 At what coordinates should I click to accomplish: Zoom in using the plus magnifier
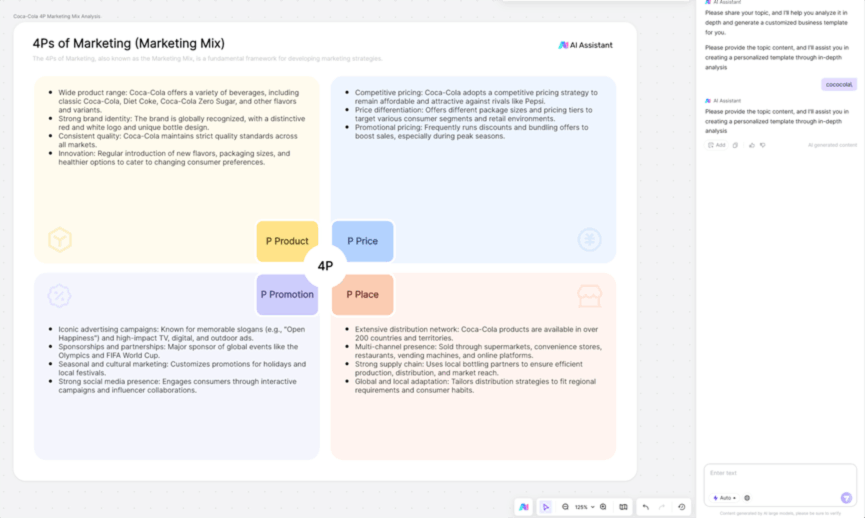click(603, 507)
